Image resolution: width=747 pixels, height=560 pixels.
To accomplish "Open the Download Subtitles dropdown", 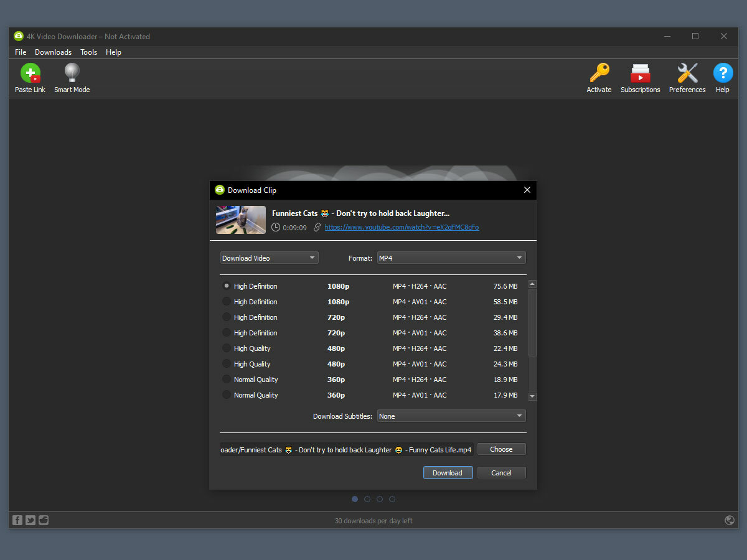I will click(x=451, y=416).
